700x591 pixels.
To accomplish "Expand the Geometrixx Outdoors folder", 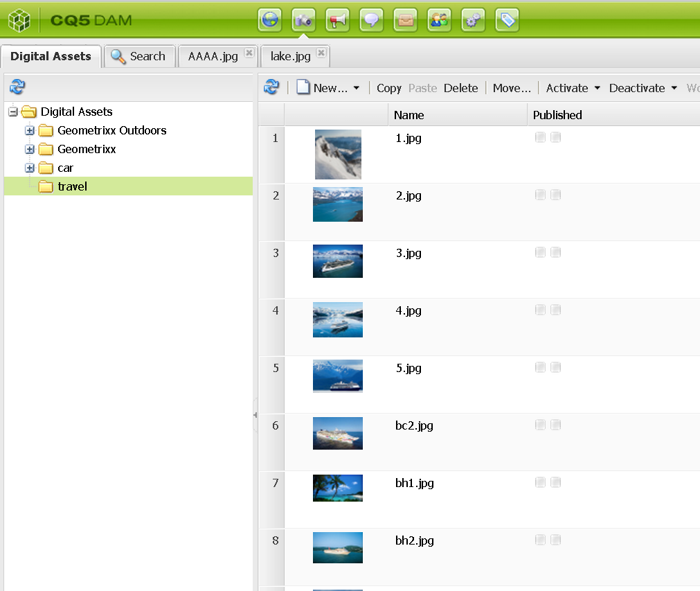I will pyautogui.click(x=30, y=130).
